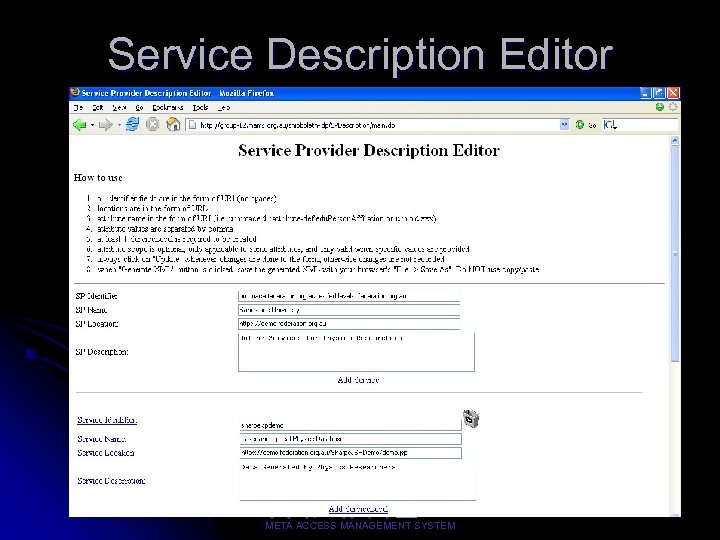
Task: Click the How to use heading
Action: tap(98, 178)
